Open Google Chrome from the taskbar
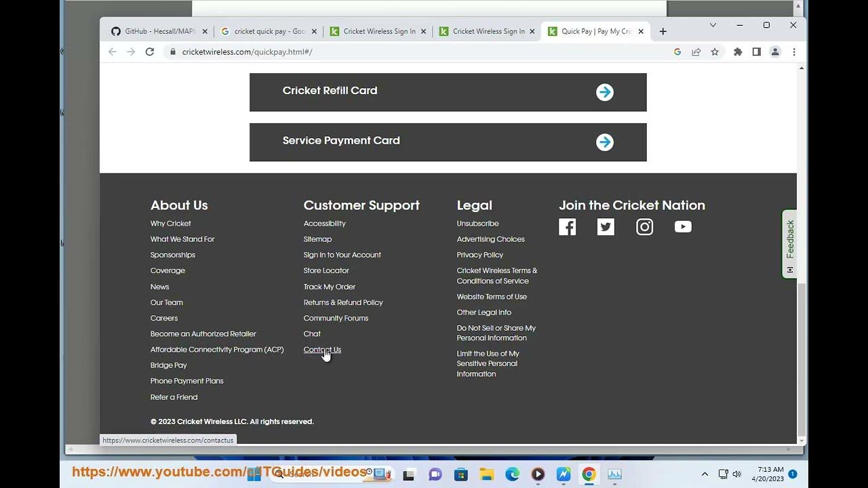868x488 pixels. 589,474
